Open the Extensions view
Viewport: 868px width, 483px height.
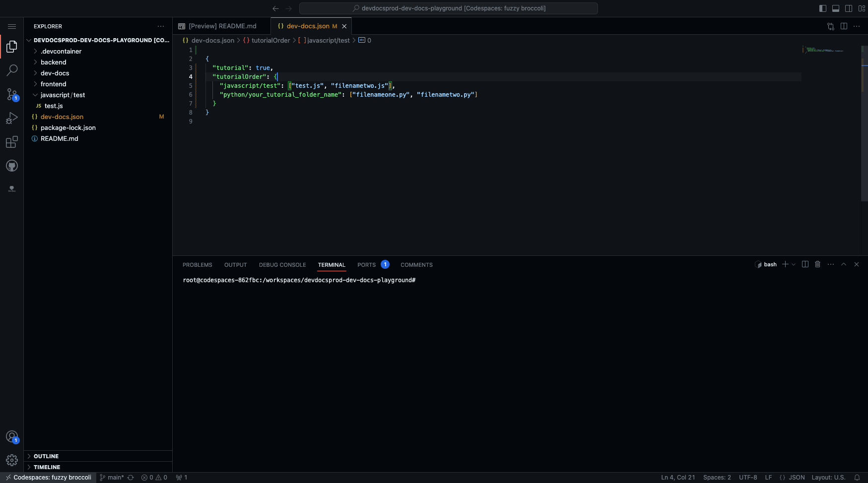point(12,142)
